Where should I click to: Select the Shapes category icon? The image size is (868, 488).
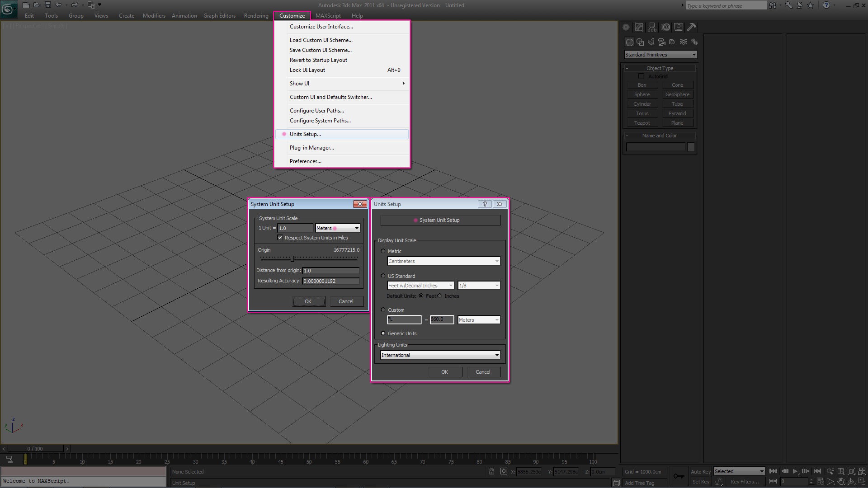(640, 42)
